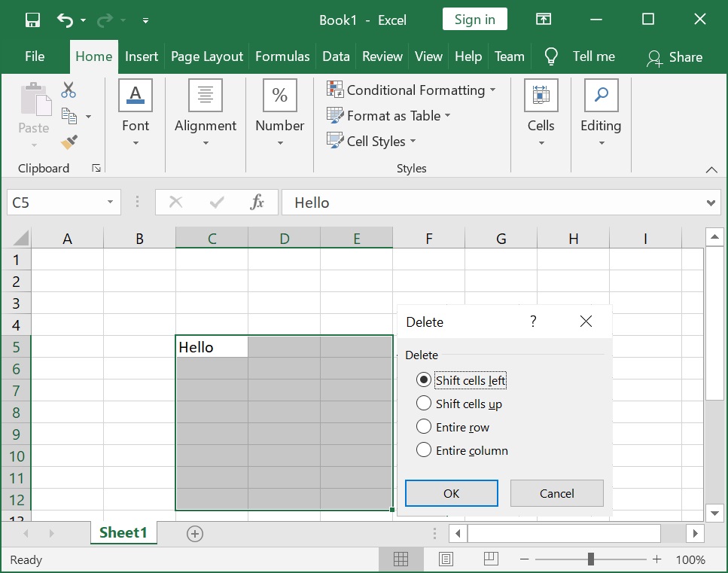Select the Shift cells up option
The width and height of the screenshot is (728, 573).
[x=459, y=404]
